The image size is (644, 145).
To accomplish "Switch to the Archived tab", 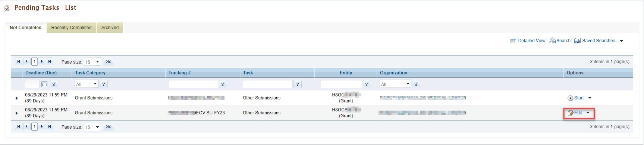I will pyautogui.click(x=110, y=28).
